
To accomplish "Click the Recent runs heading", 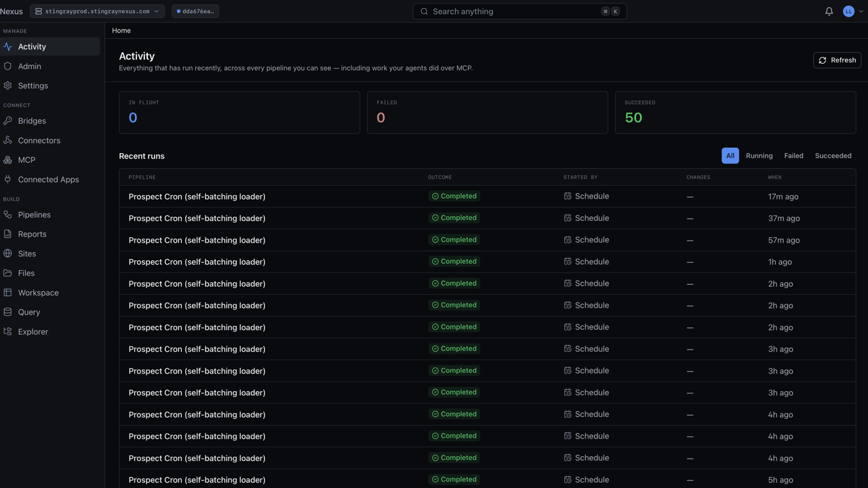I will tap(142, 156).
